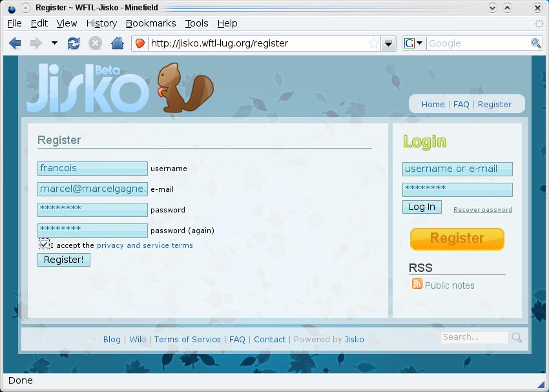Viewport: 549px width, 392px height.
Task: Toggle the accept privacy terms checkbox
Action: [x=44, y=244]
